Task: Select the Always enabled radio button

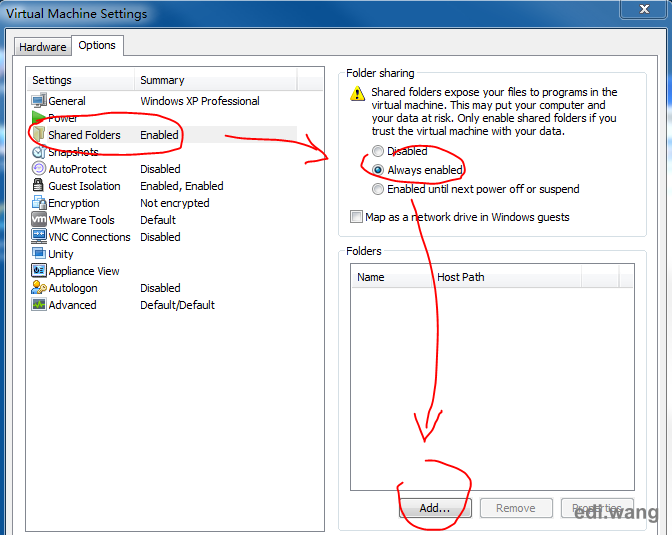Action: (x=378, y=170)
